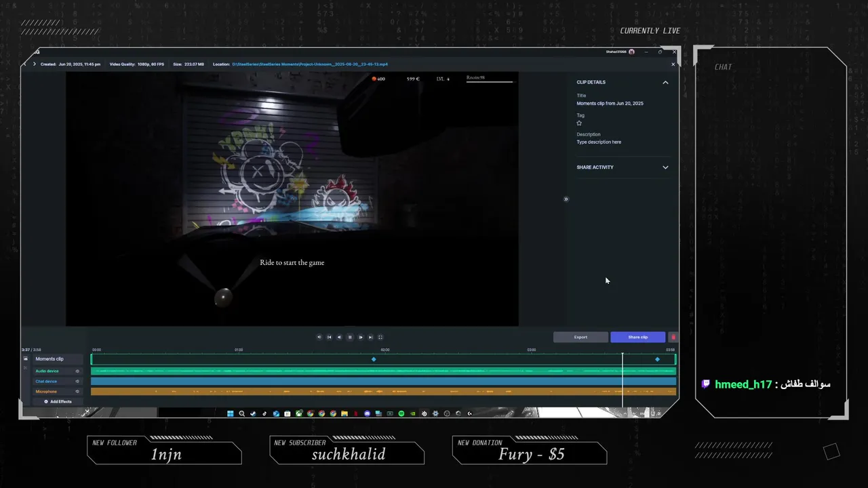Viewport: 868px width, 488px height.
Task: Click the 02:00 timeline ruler mark
Action: (x=385, y=350)
